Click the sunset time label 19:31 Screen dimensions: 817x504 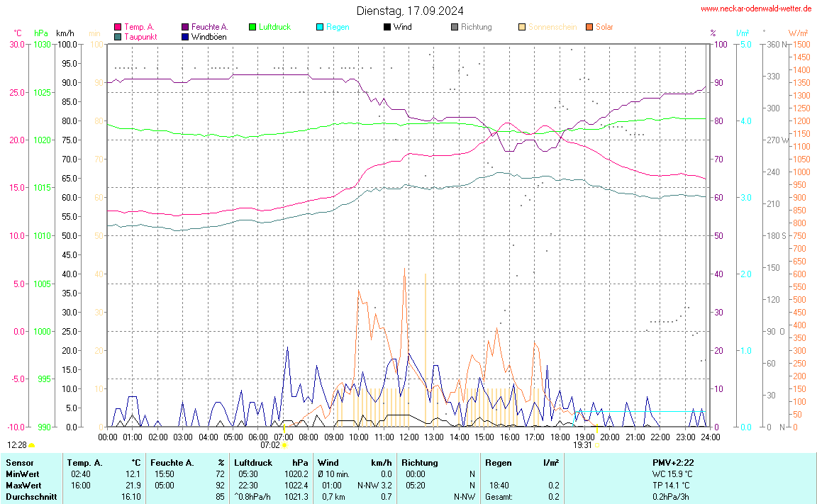(582, 445)
